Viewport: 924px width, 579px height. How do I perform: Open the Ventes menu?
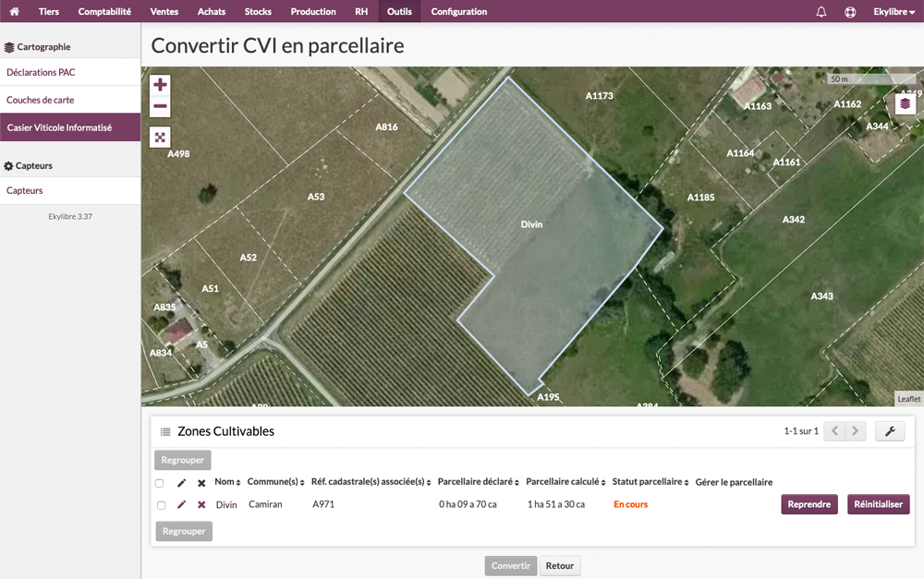click(164, 11)
